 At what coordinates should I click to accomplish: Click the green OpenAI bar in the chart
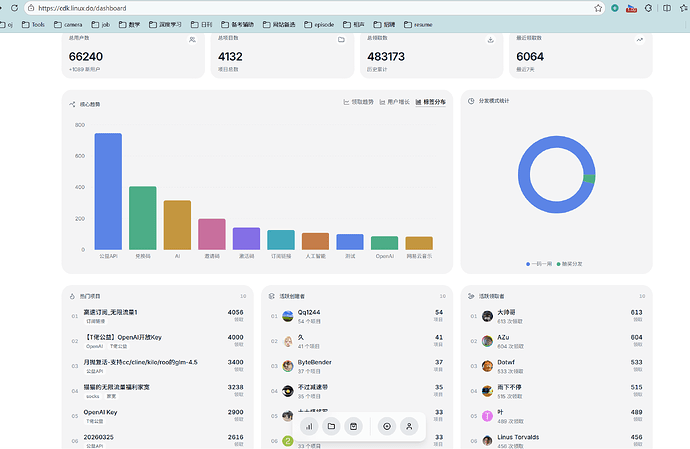pos(385,243)
